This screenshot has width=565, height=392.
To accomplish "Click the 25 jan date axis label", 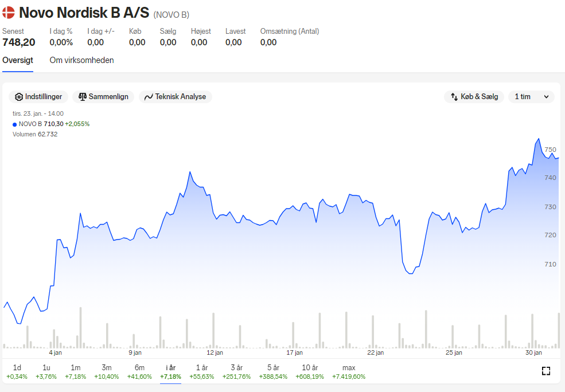I will tap(454, 352).
